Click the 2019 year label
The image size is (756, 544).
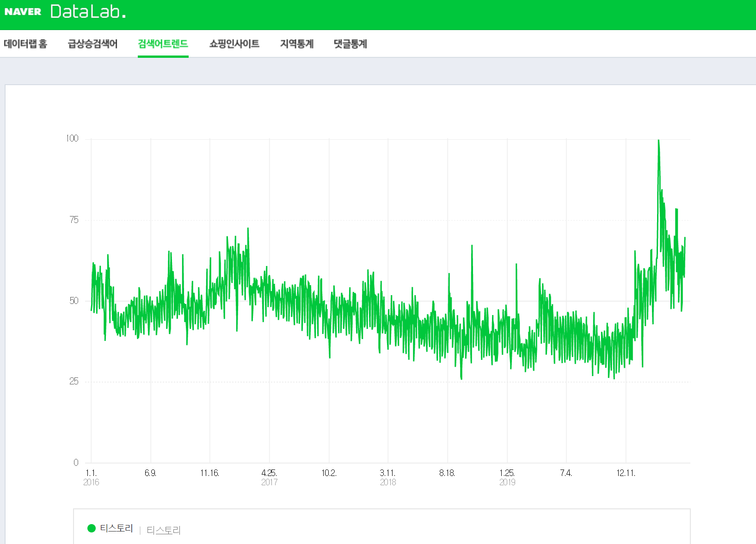507,482
